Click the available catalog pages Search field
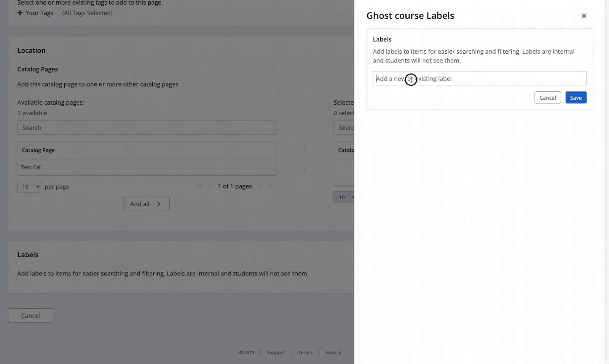609x364 pixels. [147, 128]
